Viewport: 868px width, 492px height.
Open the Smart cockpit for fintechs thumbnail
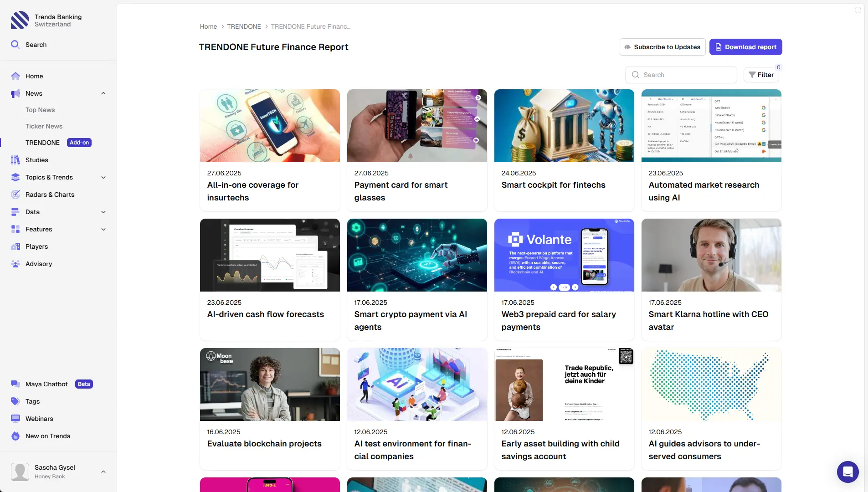(564, 126)
